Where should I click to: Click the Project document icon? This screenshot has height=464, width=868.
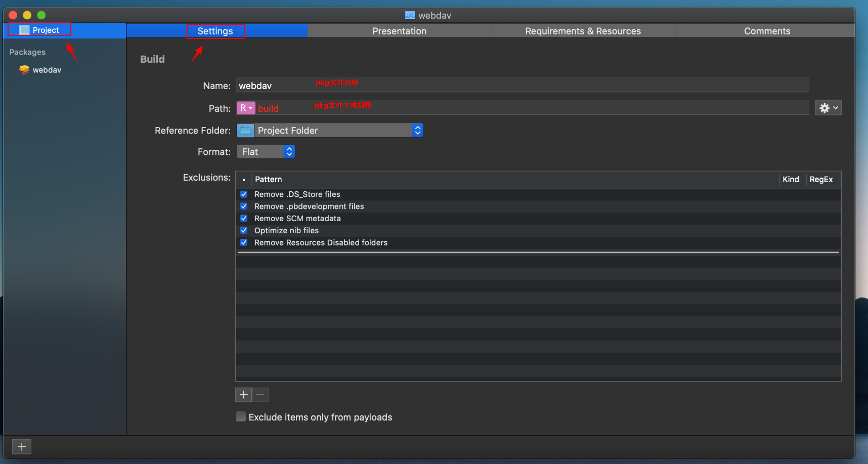[24, 30]
